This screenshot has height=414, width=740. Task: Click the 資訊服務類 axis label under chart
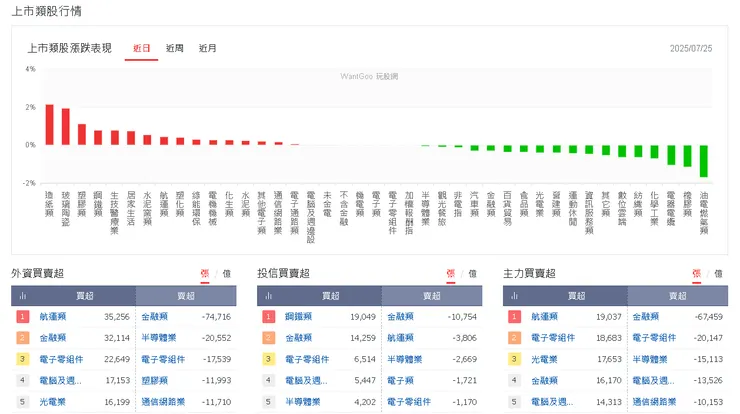coord(589,212)
